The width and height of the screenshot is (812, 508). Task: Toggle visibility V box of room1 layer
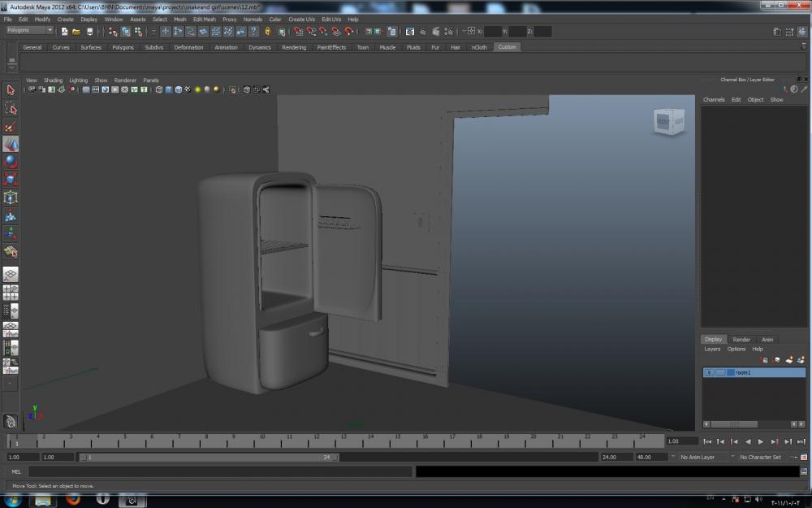click(709, 372)
